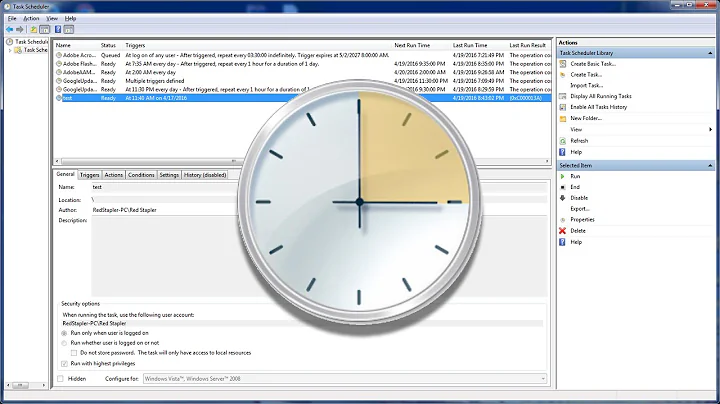Viewport: 720px width, 404px height.
Task: Click the Display All Running Tasks icon
Action: (563, 96)
